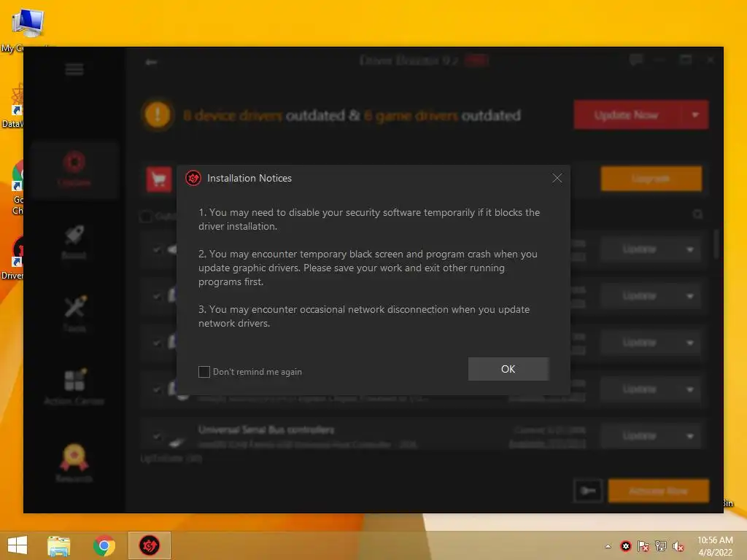Open the Rewards medal in the sidebar
747x560 pixels.
pos(74,463)
